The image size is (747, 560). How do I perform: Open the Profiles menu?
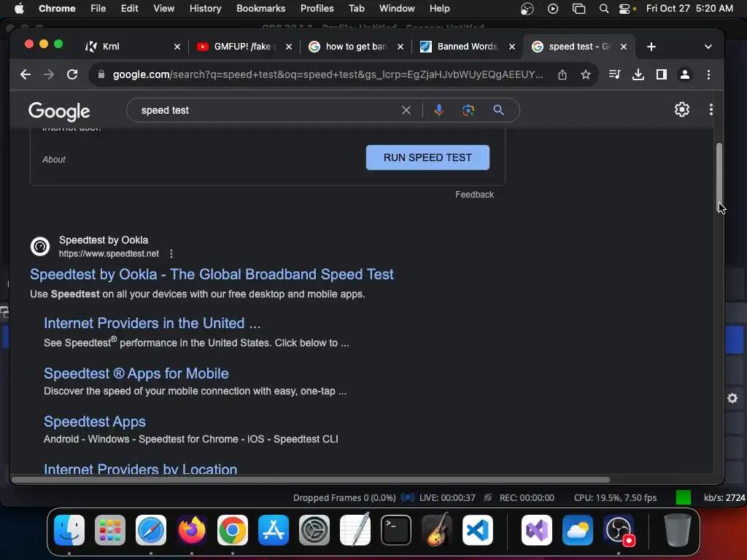[x=317, y=8]
